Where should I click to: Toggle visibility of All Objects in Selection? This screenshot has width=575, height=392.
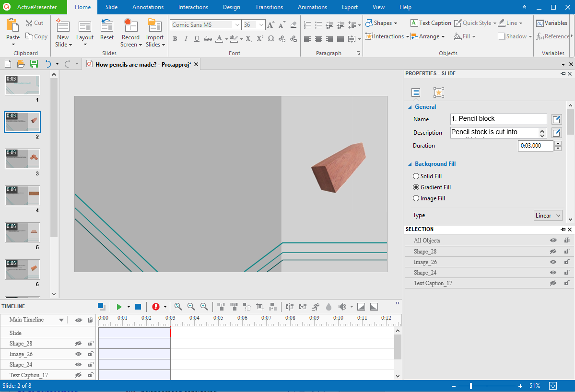[553, 241]
